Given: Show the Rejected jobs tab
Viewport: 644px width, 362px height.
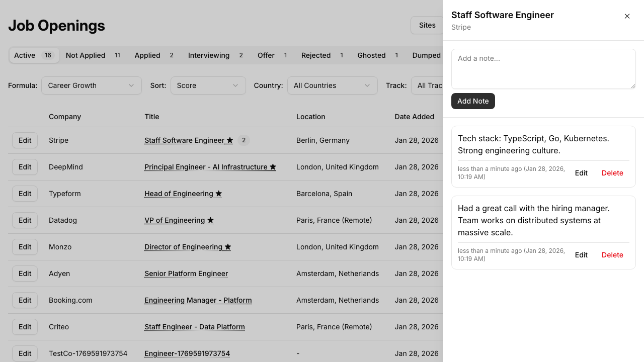Looking at the screenshot, I should tap(322, 55).
